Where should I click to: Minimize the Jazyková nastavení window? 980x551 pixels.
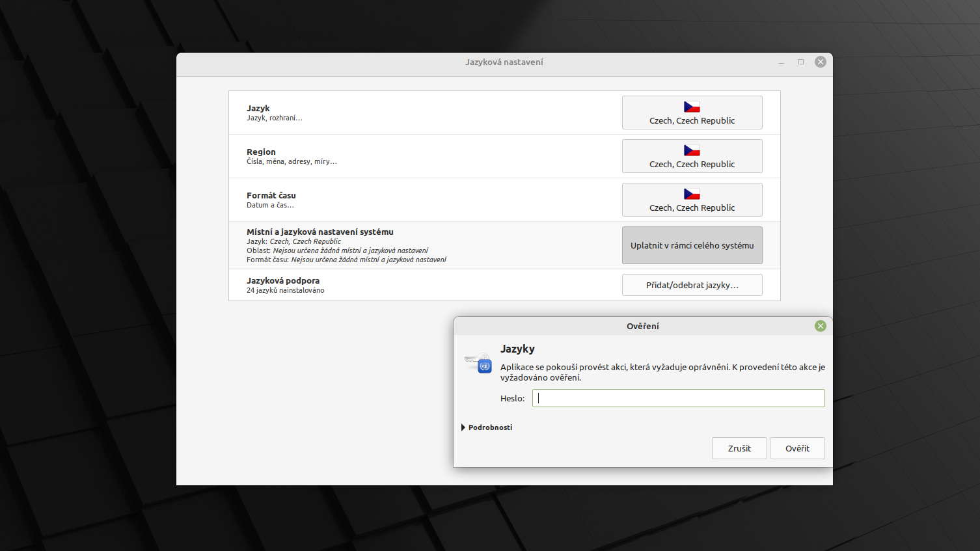[x=782, y=62]
